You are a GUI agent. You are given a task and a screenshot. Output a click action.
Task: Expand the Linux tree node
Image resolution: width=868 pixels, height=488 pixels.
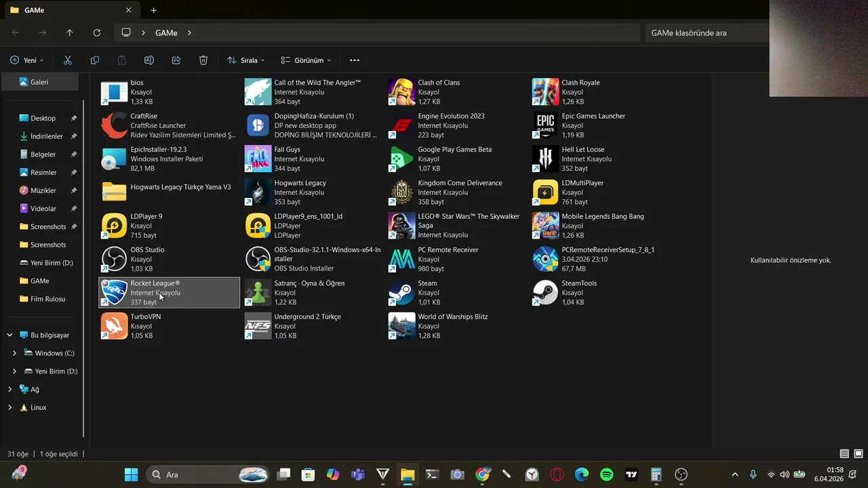click(x=9, y=407)
